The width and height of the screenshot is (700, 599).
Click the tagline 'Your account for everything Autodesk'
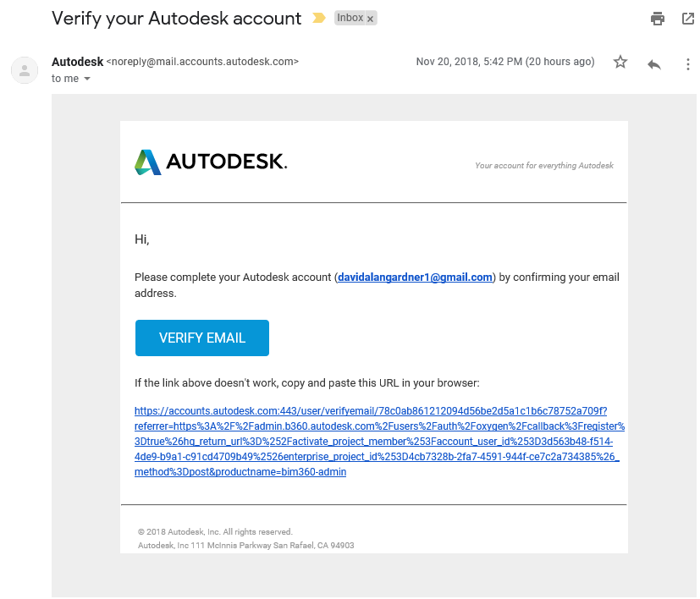[x=543, y=166]
